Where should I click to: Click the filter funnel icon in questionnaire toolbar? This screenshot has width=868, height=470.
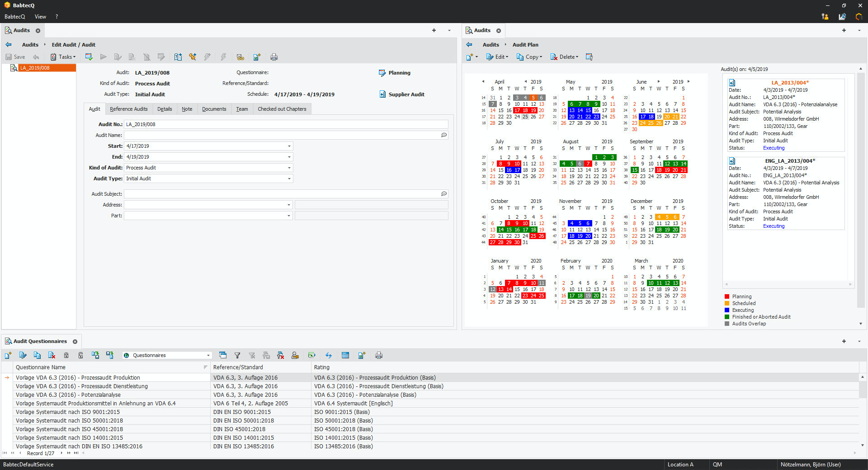coord(237,355)
